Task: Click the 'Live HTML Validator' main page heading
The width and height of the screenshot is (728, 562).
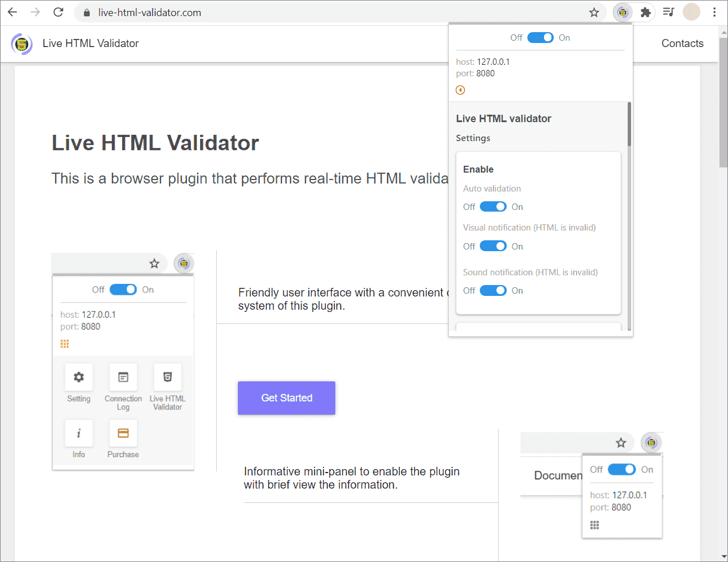Action: (155, 143)
